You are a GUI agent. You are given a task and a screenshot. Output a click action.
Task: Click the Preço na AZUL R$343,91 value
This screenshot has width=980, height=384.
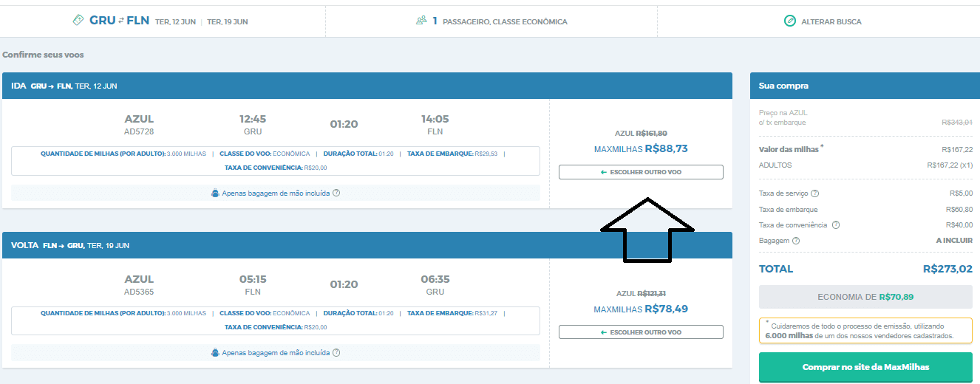(x=957, y=122)
